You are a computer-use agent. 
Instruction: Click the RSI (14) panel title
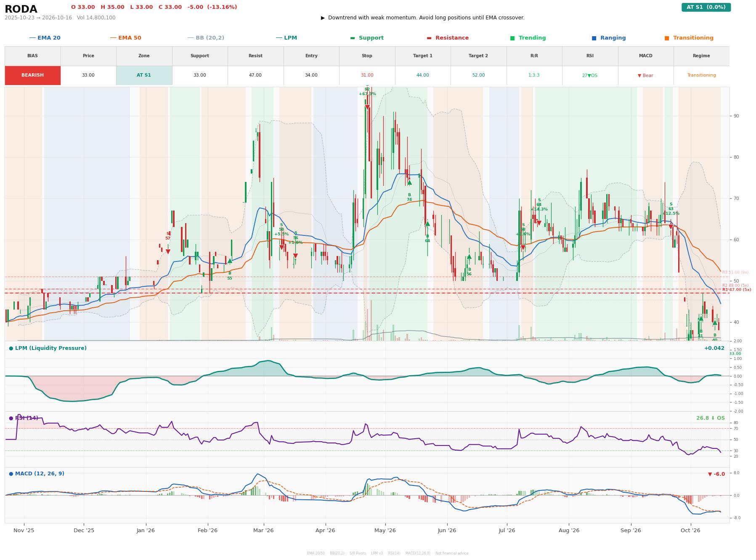(x=24, y=418)
